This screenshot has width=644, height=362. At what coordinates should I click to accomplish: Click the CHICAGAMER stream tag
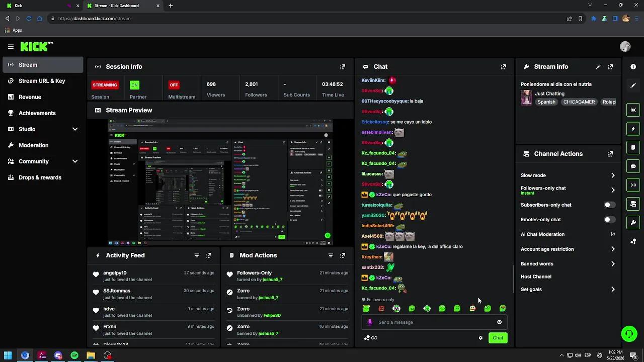pyautogui.click(x=579, y=102)
